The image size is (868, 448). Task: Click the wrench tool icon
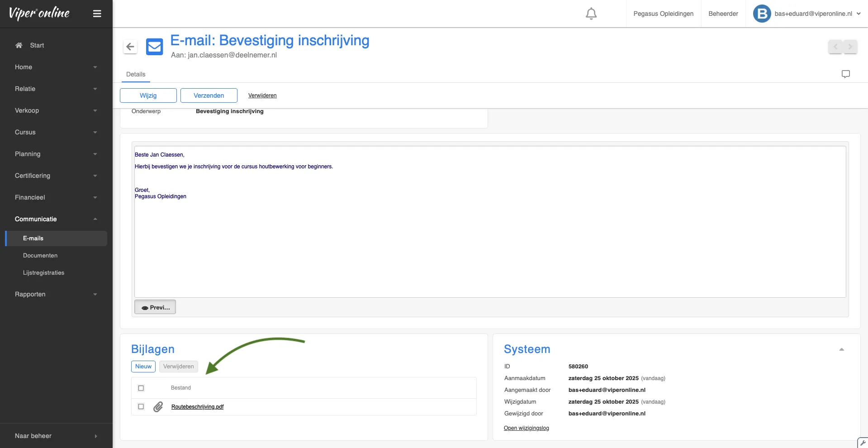coord(863,443)
